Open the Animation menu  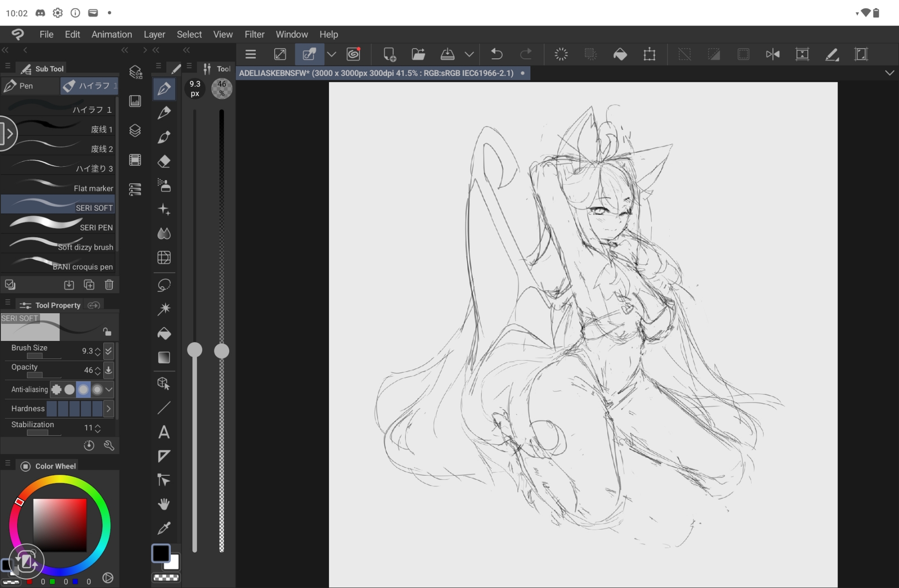click(x=111, y=35)
